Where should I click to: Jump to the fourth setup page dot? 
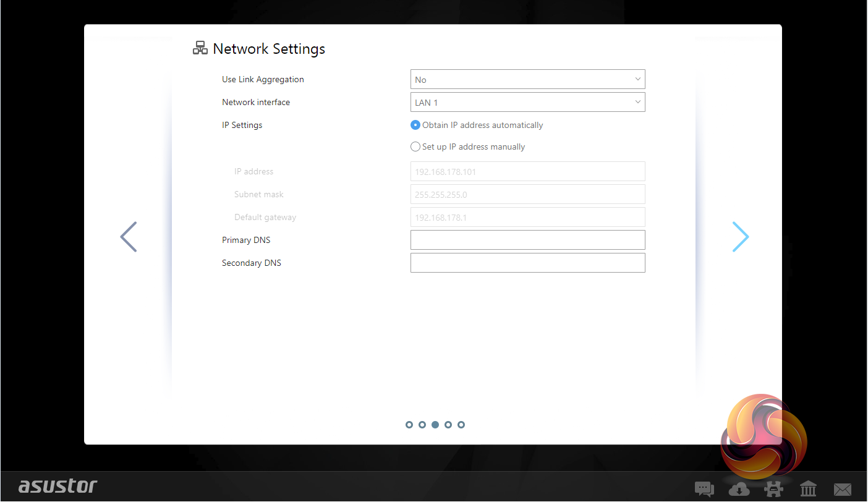pyautogui.click(x=448, y=425)
